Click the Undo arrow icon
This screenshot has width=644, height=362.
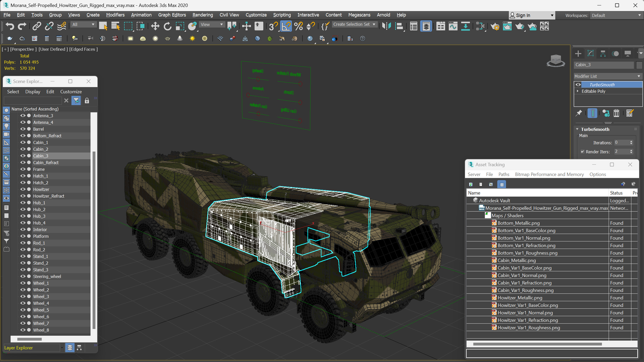coord(10,26)
